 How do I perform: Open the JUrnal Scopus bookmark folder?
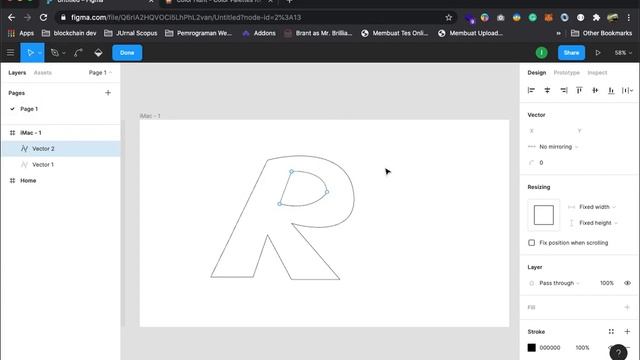click(131, 33)
